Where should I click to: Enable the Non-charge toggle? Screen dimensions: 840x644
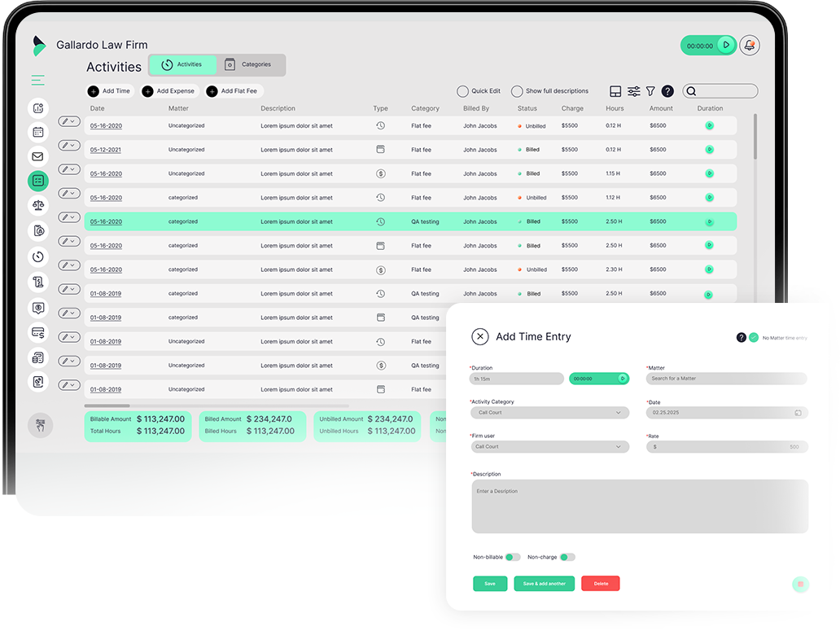tap(567, 556)
